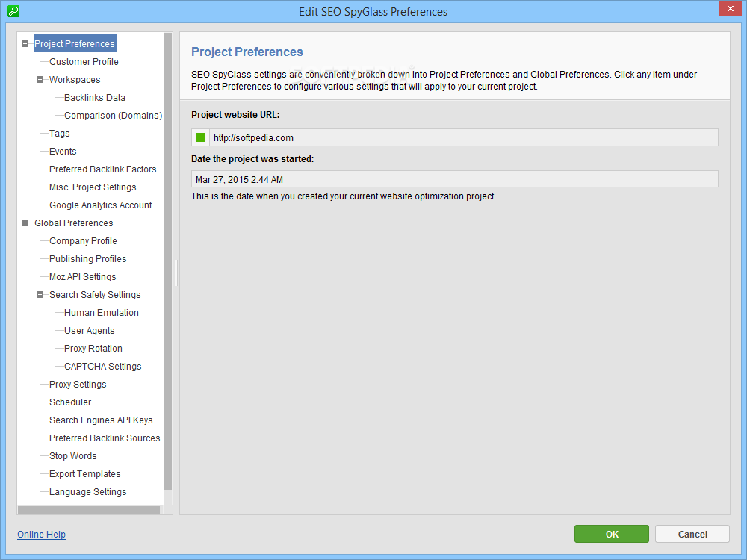
Task: Open the Online Help link
Action: (41, 535)
